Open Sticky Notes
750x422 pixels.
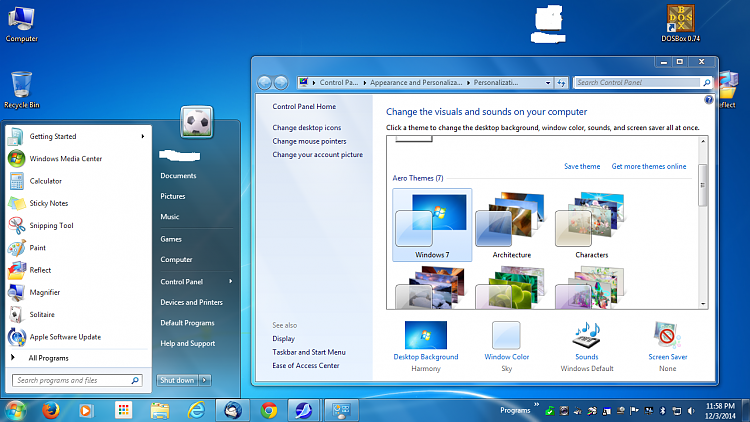[x=77, y=203]
